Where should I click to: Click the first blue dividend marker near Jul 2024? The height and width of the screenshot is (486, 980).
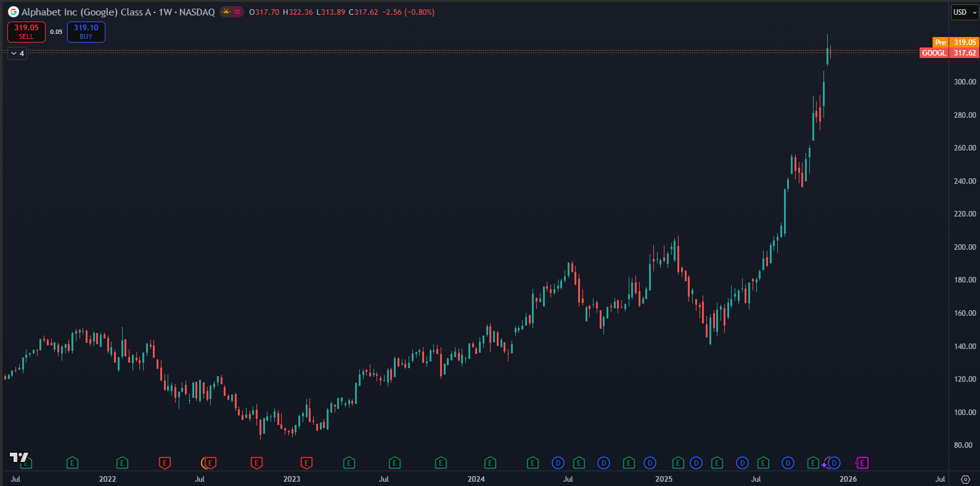pyautogui.click(x=558, y=463)
